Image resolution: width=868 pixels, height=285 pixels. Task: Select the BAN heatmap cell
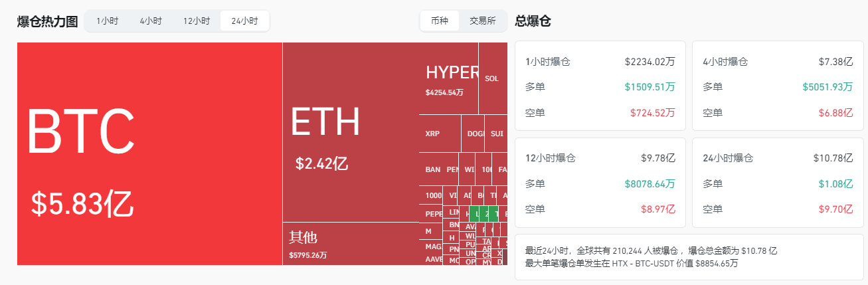point(432,169)
